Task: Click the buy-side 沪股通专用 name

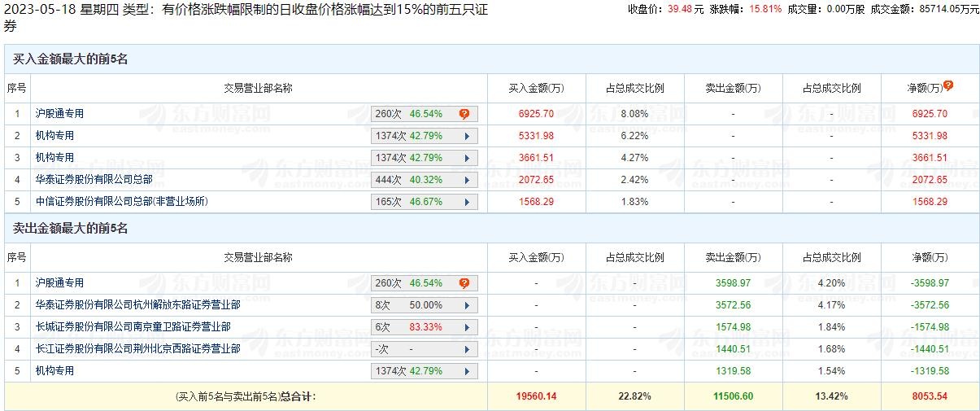Action: (60, 114)
